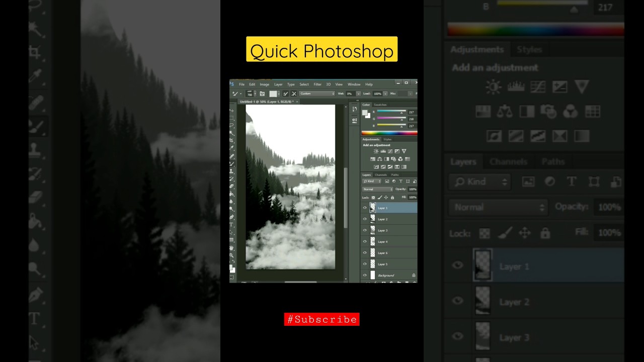Open the collapsed History panel icon

[x=355, y=109]
